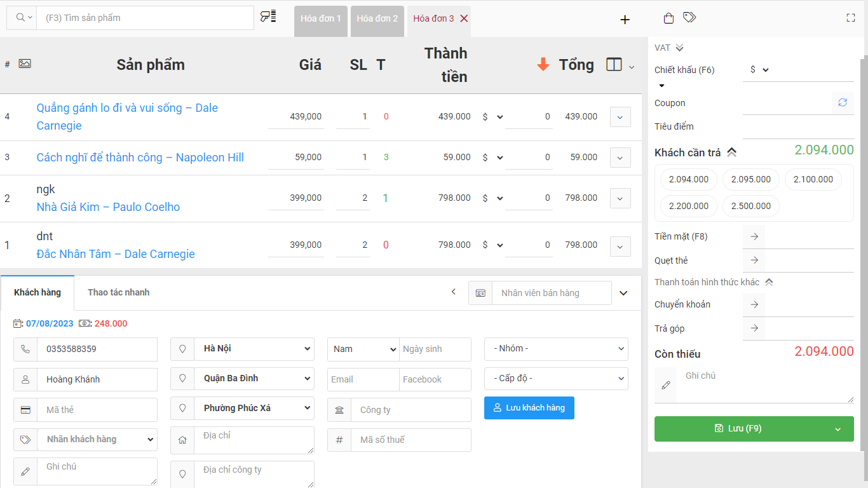Click the product search field

coord(145,18)
